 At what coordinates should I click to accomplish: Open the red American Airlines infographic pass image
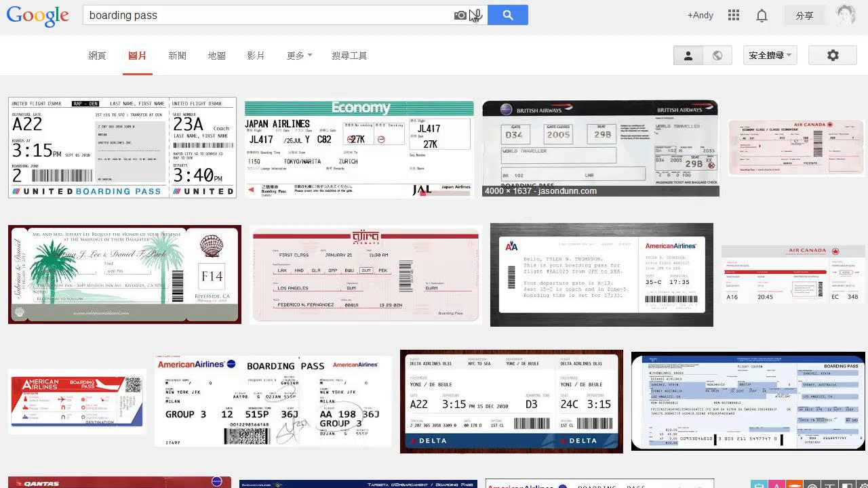point(77,401)
